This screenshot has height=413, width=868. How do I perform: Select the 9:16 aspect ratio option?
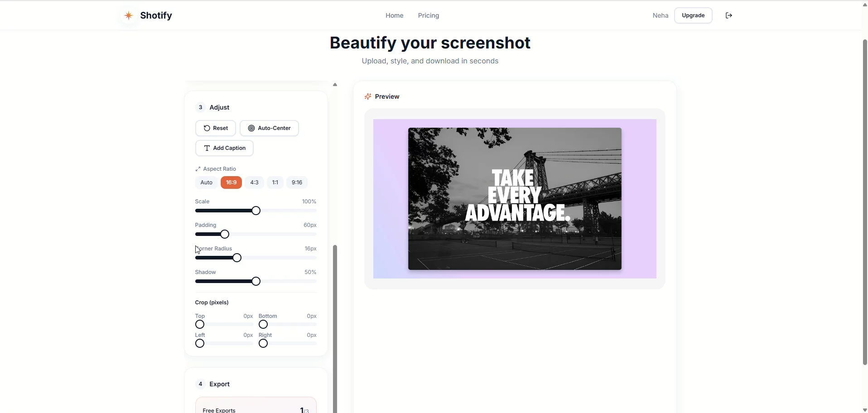pos(297,182)
